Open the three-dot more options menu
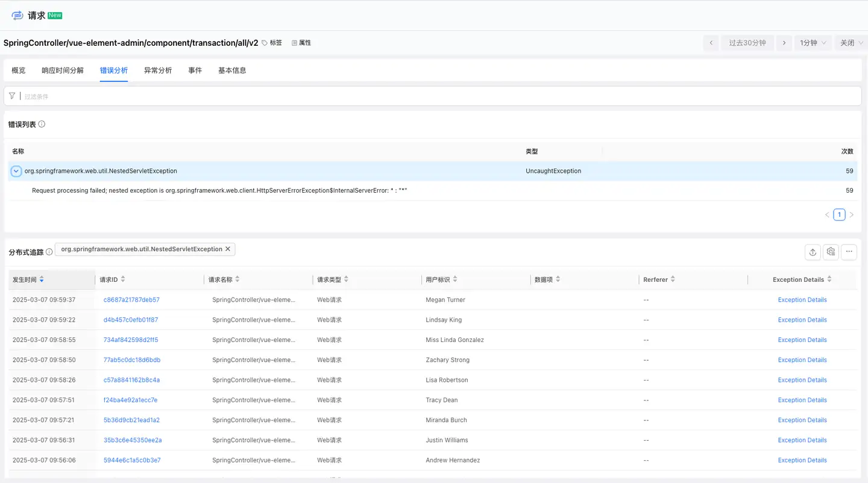This screenshot has height=483, width=868. click(x=849, y=252)
